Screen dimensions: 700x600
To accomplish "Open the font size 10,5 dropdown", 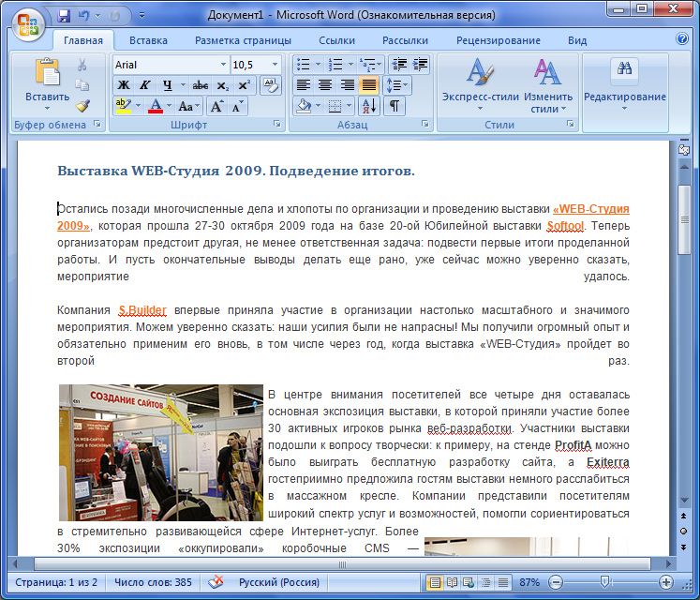I will [275, 65].
